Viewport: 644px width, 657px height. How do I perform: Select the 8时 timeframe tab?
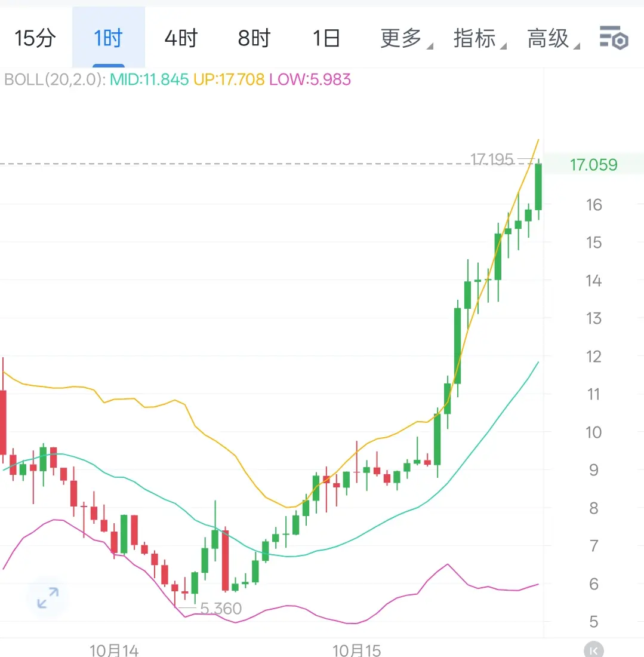pos(254,38)
